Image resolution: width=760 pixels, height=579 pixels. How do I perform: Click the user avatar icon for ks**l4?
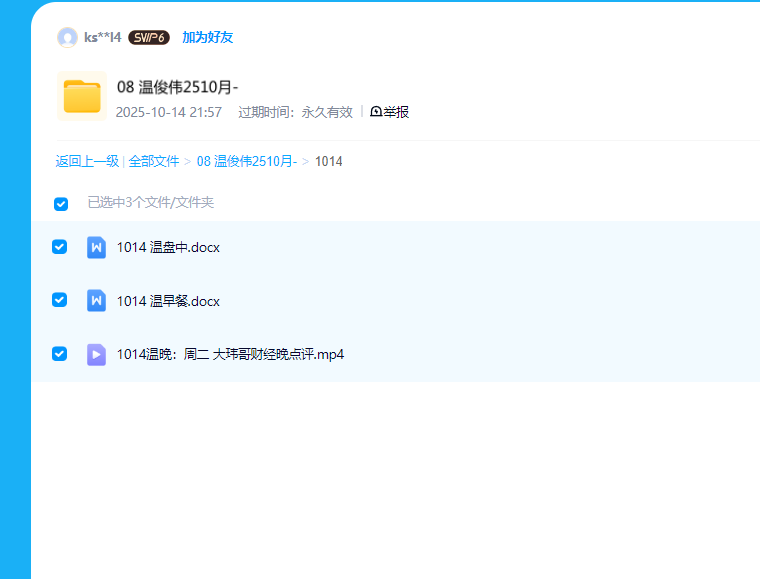pos(67,38)
